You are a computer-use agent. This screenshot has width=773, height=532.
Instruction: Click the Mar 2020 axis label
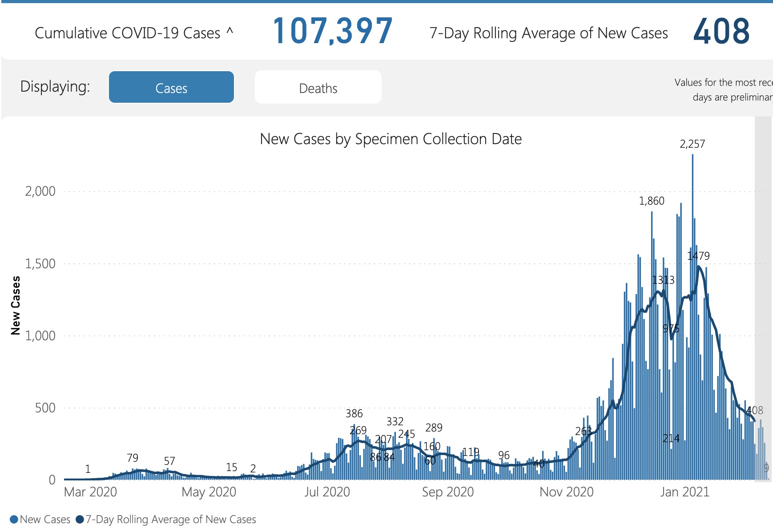pyautogui.click(x=90, y=492)
